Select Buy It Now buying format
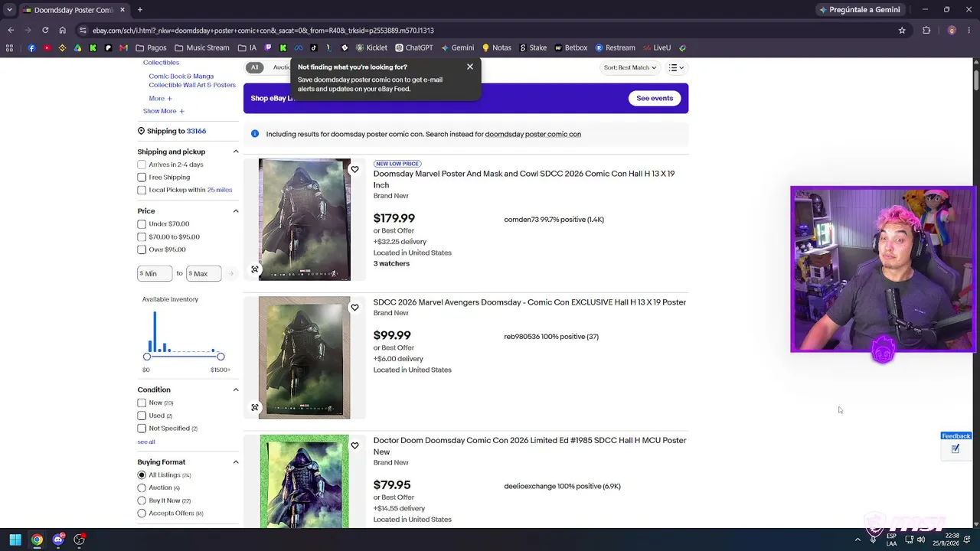This screenshot has height=551, width=980. pos(142,500)
